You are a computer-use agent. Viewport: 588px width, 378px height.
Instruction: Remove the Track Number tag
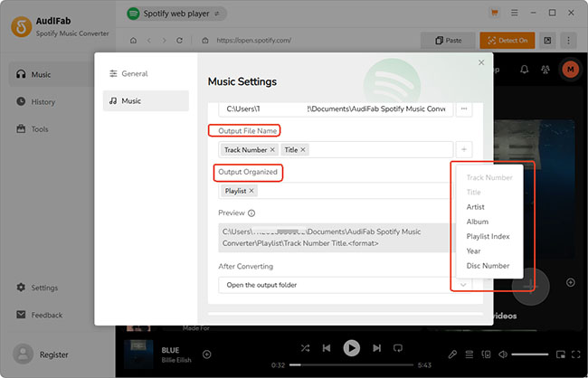pos(272,149)
